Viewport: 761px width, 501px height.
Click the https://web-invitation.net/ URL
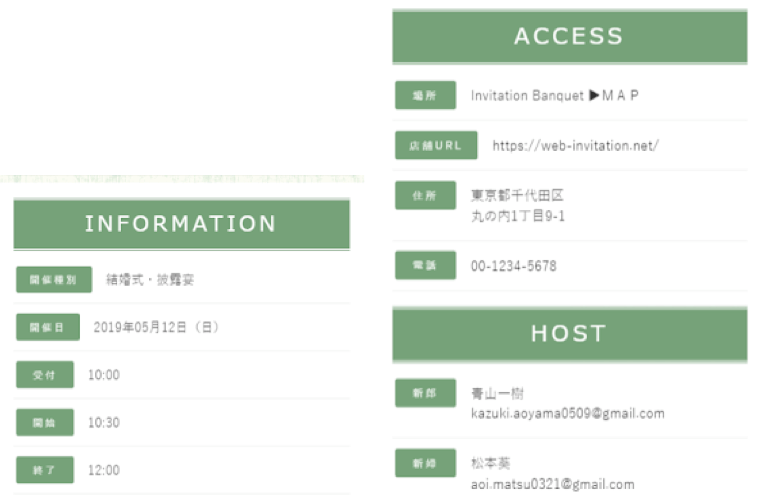(576, 146)
